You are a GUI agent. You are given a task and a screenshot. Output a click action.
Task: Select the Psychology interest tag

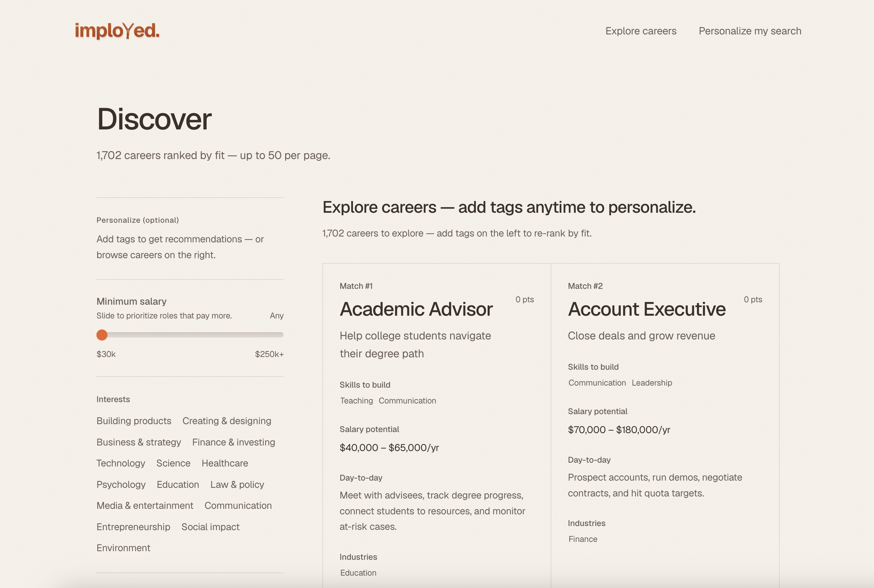tap(121, 484)
